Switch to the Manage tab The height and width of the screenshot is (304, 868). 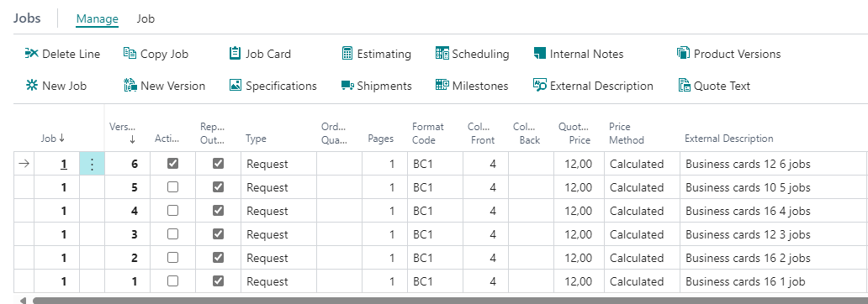[98, 18]
